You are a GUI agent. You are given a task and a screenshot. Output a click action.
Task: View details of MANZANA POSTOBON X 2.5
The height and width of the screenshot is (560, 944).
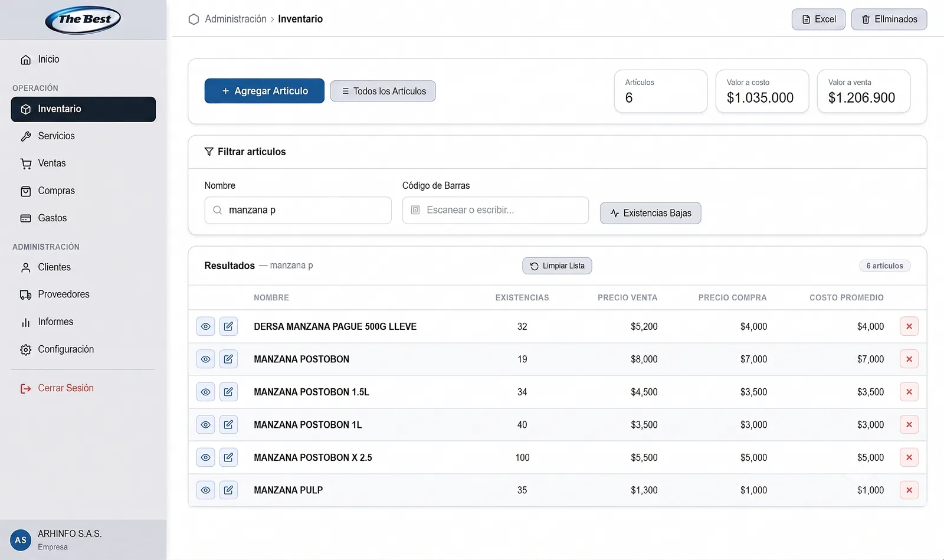[x=205, y=457]
